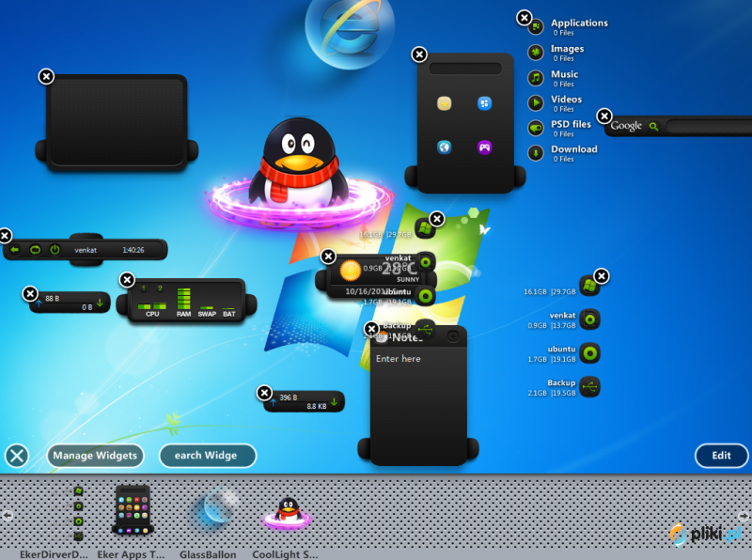Select the GlassBallon widget thumbnail
The height and width of the screenshot is (560, 752).
213,511
